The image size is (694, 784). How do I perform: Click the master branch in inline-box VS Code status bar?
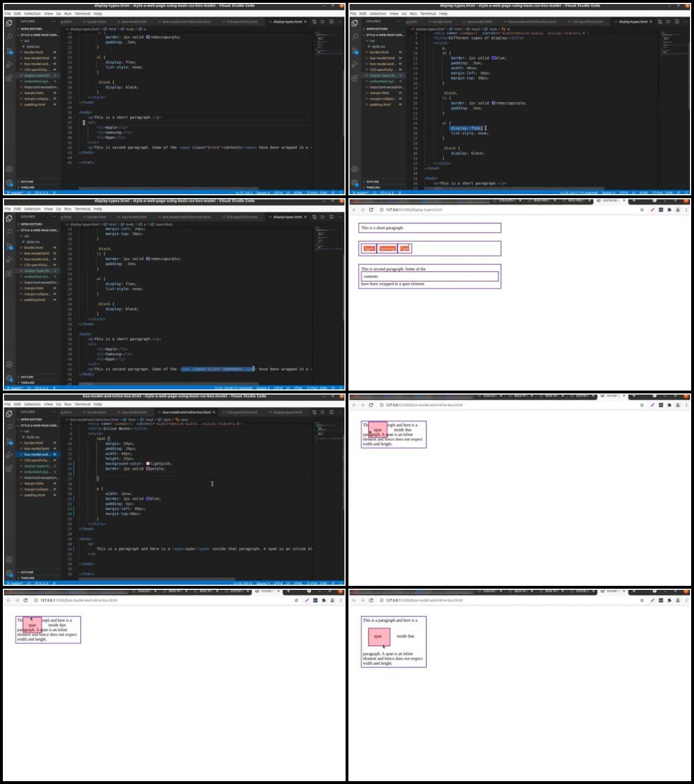15,583
